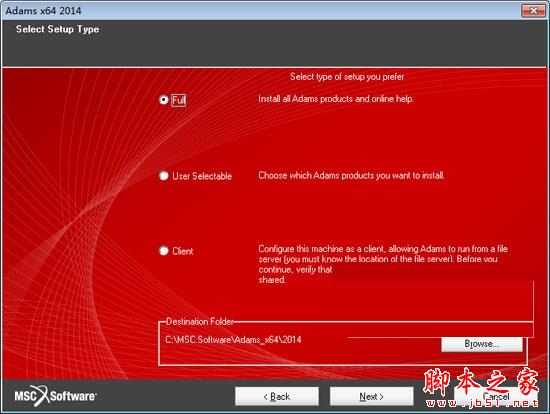The image size is (550, 414).
Task: Click 'Choose which Adams products you want to install' text
Action: [x=351, y=175]
